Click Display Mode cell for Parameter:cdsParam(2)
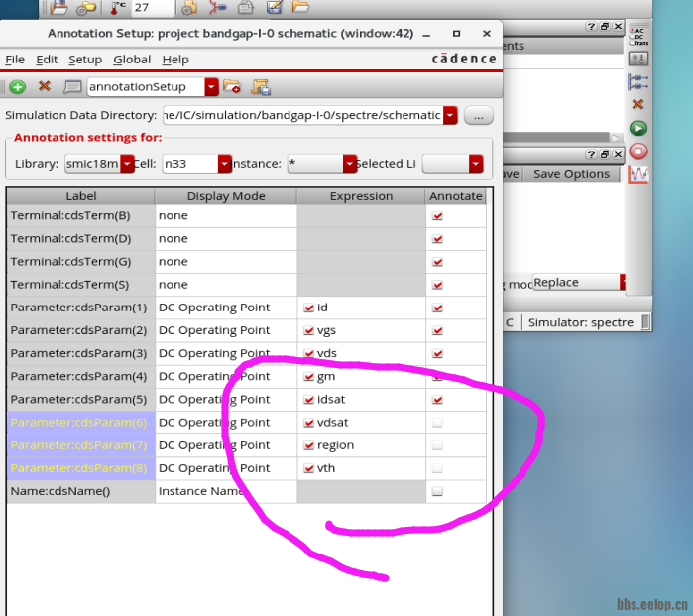 tap(226, 330)
